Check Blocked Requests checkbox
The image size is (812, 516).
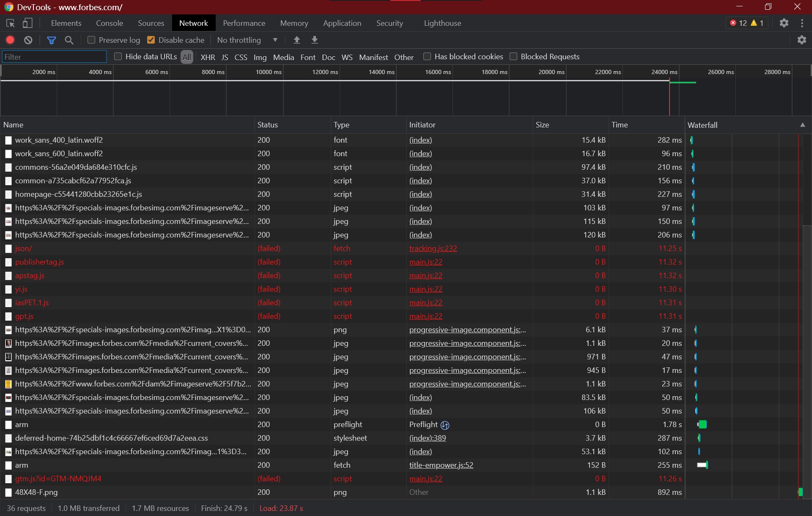pos(513,56)
